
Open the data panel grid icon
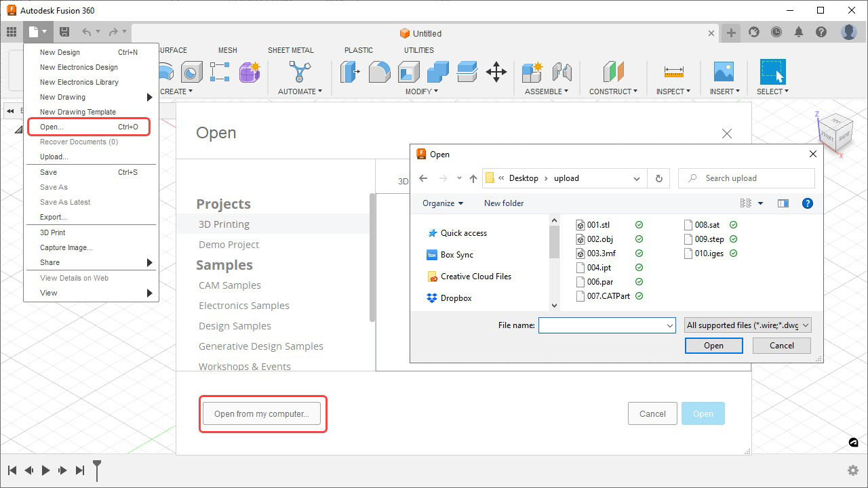click(x=11, y=32)
